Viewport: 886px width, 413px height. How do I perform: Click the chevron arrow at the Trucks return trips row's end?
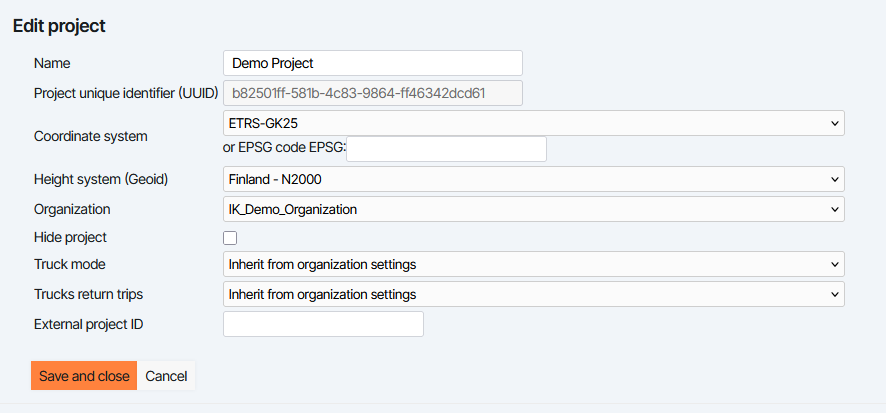pos(835,294)
